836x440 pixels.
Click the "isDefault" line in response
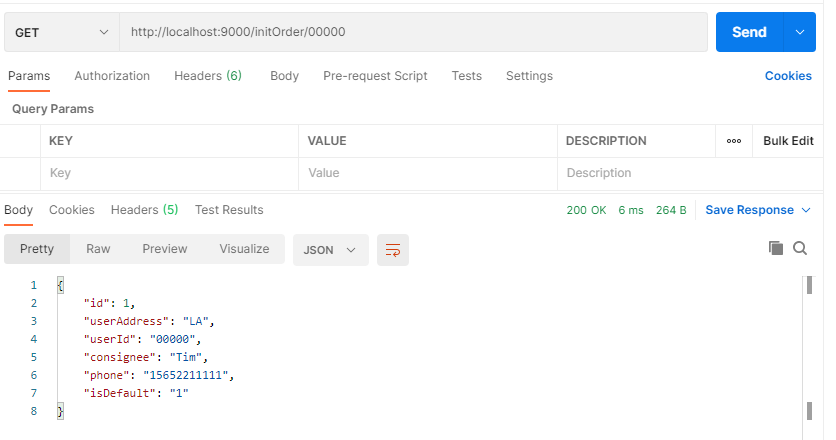pos(136,394)
